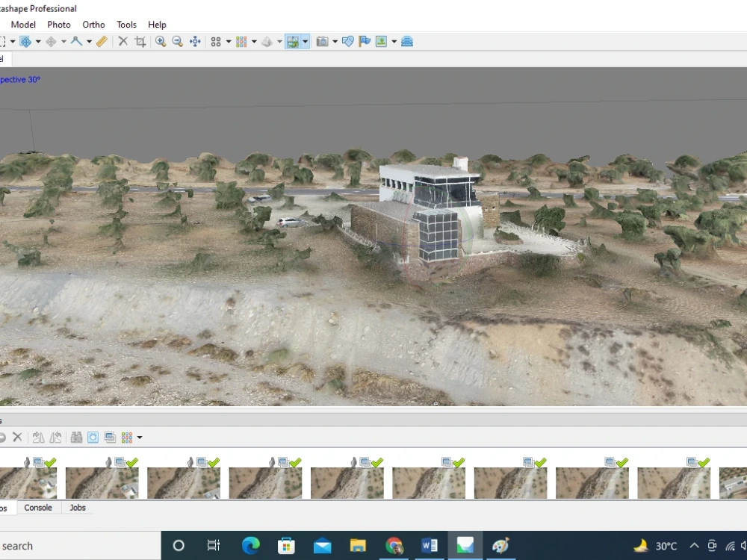Open the dense cloud display dropdown arrow
Viewport: 747px width, 560px height.
tap(254, 41)
